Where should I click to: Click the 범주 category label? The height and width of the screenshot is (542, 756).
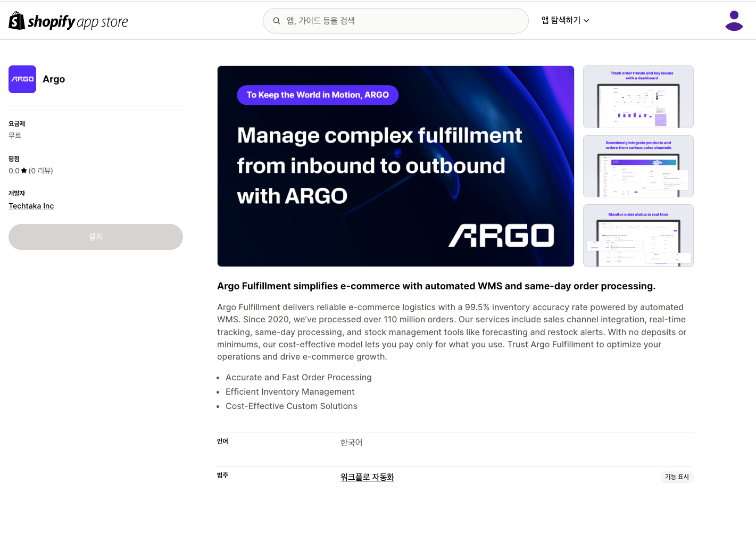click(x=222, y=476)
